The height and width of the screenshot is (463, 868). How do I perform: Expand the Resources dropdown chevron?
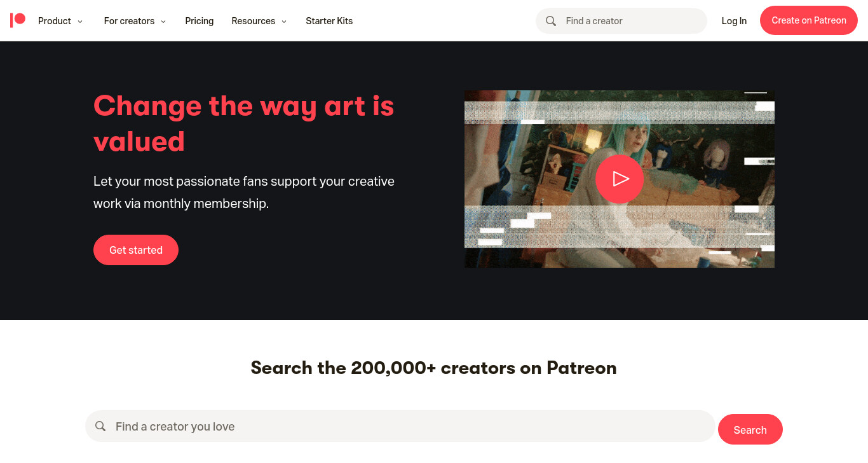pos(284,22)
